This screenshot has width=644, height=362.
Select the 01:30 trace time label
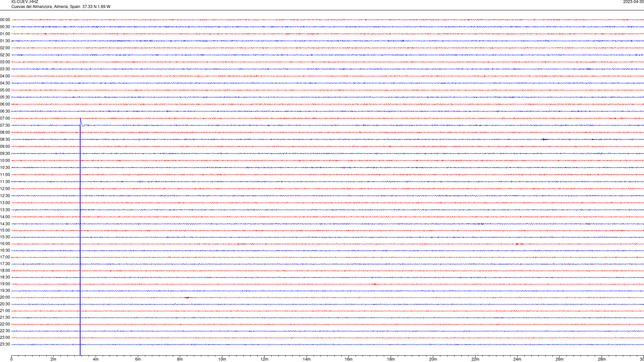(5, 41)
